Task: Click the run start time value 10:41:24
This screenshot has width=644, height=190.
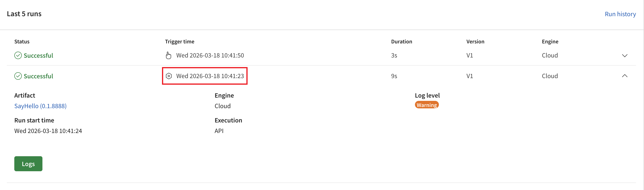Action: (48, 131)
